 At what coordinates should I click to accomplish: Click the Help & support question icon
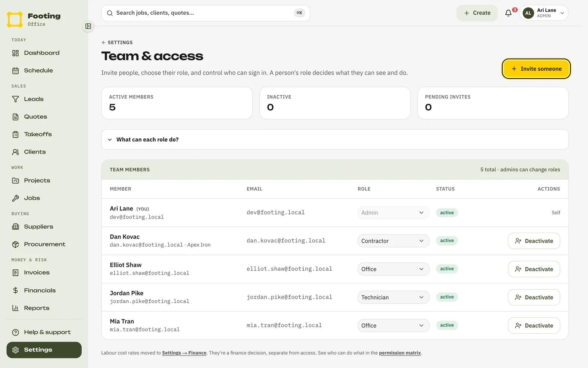point(15,332)
